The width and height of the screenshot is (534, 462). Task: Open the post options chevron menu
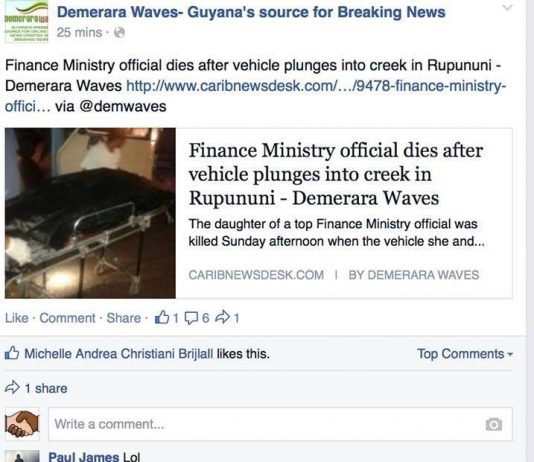click(507, 7)
